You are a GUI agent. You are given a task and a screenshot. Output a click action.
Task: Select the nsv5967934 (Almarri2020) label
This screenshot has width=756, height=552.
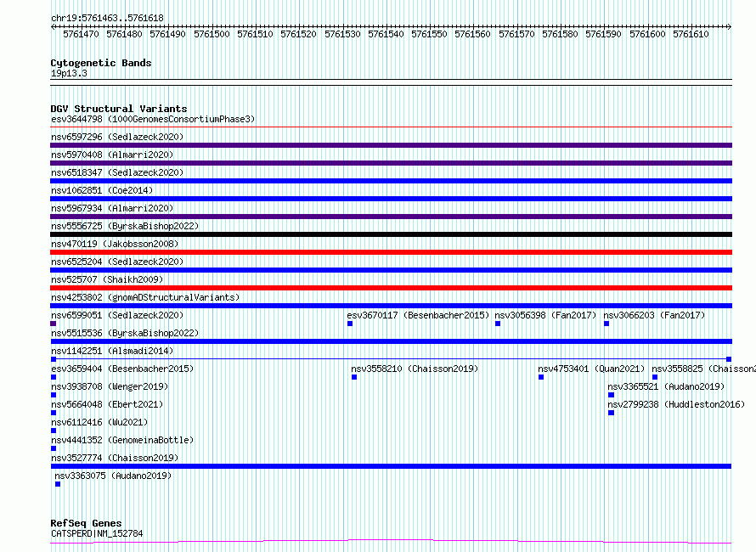(x=112, y=208)
